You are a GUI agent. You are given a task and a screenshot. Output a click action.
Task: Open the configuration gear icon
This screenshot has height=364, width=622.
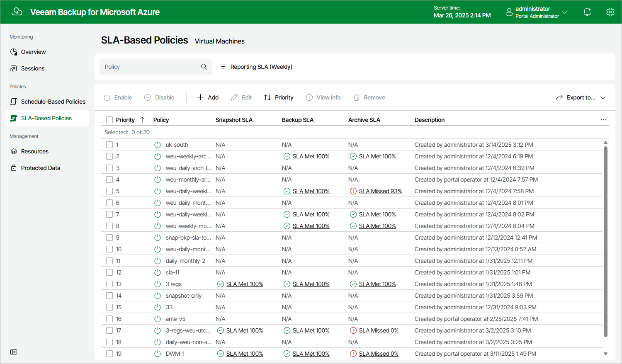tap(610, 12)
